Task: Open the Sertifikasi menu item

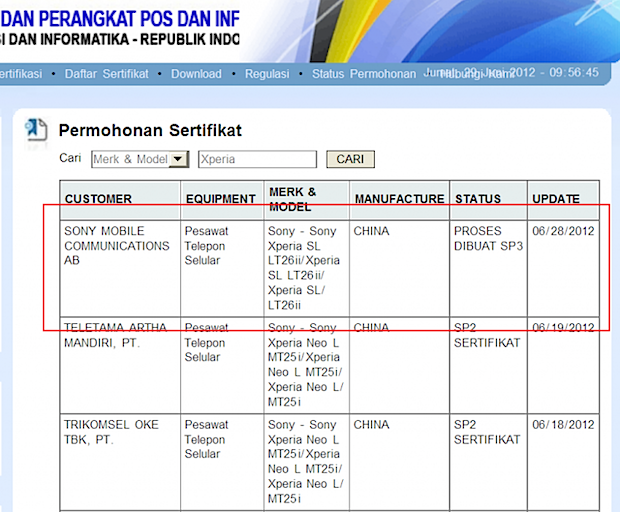Action: [x=19, y=73]
